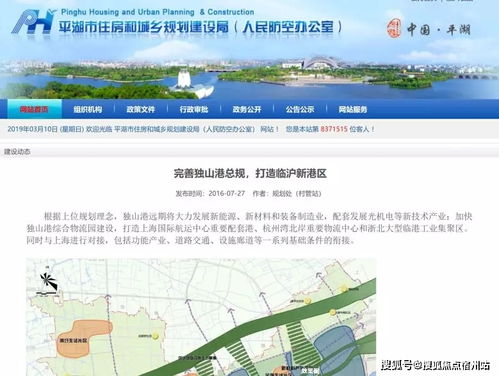Select 政策文件 in the navigation bar
499x376 pixels.
[x=141, y=109]
